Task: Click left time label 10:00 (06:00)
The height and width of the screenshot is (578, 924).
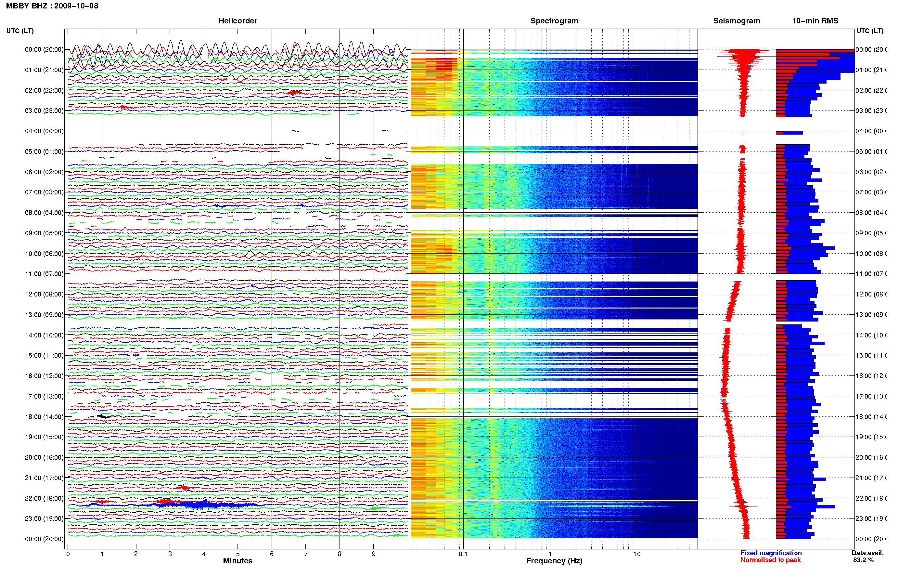Action: (x=44, y=254)
